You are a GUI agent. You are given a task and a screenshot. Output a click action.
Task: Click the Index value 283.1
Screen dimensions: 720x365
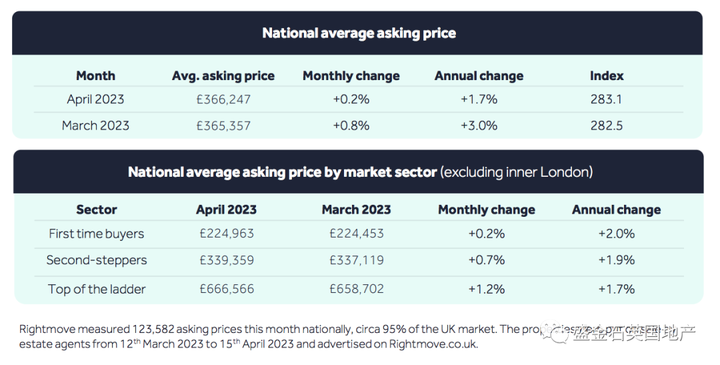pyautogui.click(x=606, y=99)
